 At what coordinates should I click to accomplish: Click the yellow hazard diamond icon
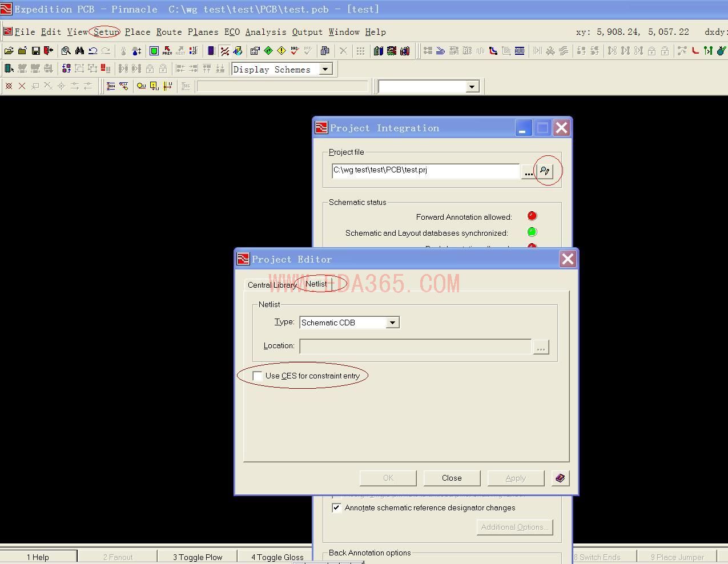click(x=281, y=51)
